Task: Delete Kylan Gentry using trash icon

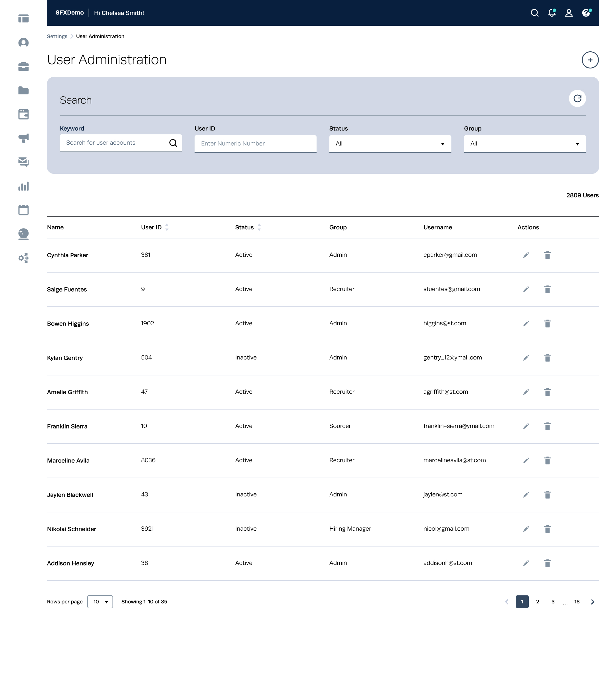Action: click(547, 357)
